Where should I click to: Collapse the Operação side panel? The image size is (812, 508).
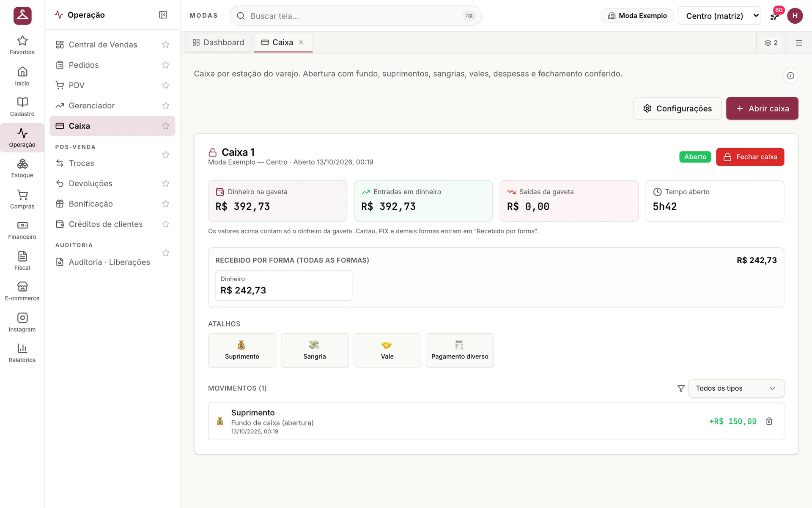pyautogui.click(x=163, y=15)
